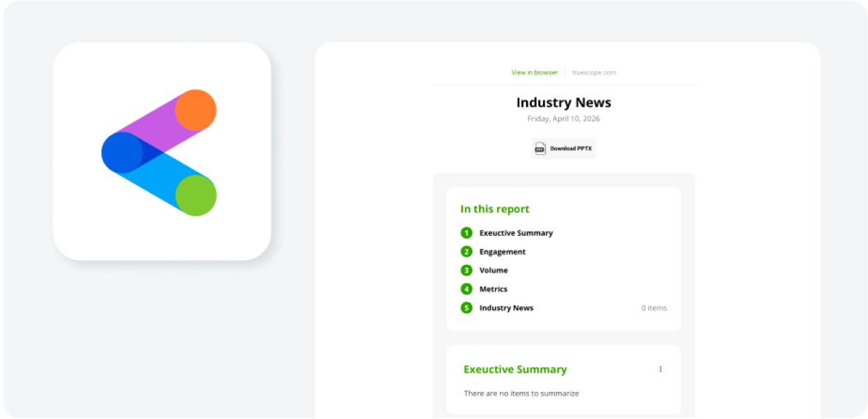868x419 pixels.
Task: Click the green 'Executive Summary' section heading
Action: tap(515, 370)
